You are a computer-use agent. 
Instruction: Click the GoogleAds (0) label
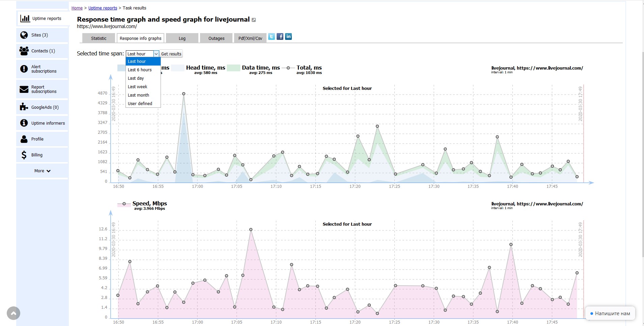(x=45, y=107)
